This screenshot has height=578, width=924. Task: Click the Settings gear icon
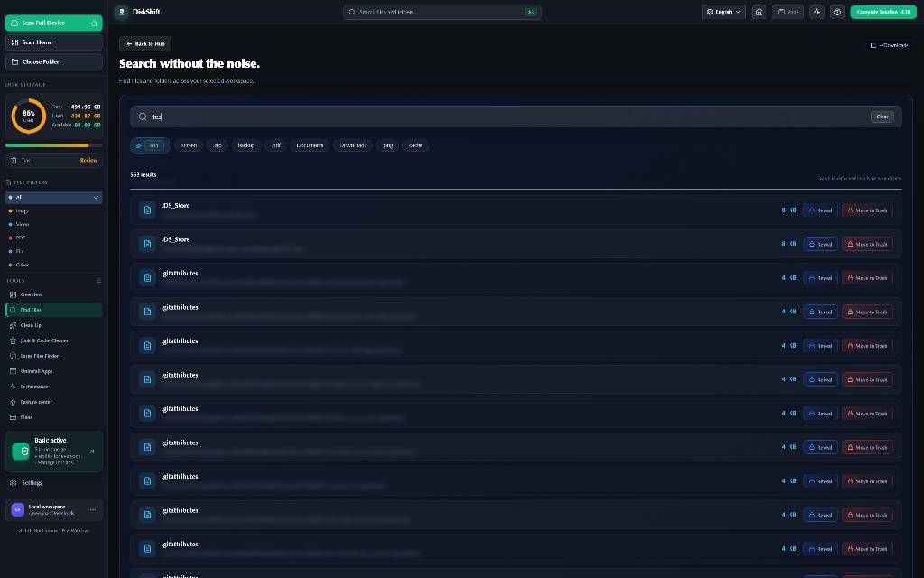(x=13, y=483)
